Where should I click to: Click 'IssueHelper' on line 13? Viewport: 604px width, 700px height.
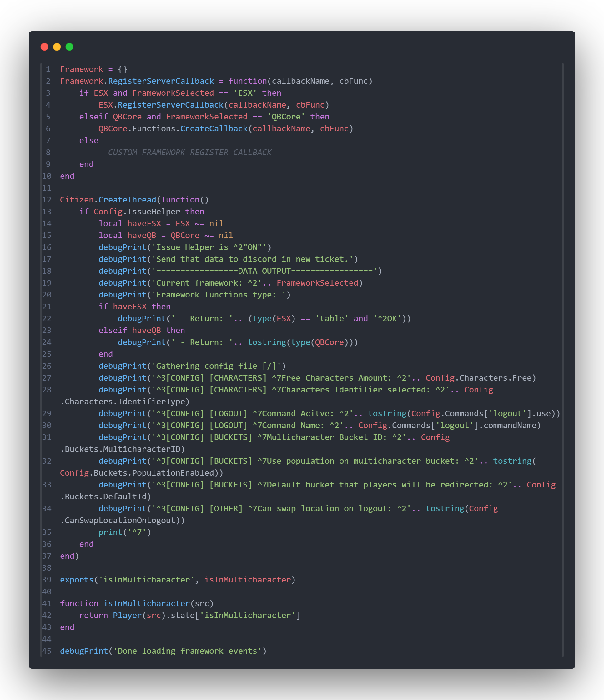click(x=154, y=212)
